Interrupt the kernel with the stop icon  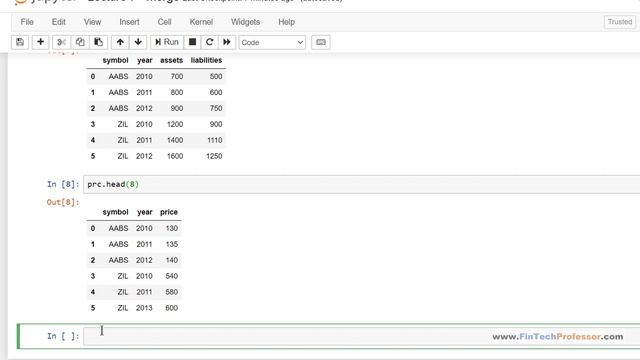pyautogui.click(x=192, y=42)
